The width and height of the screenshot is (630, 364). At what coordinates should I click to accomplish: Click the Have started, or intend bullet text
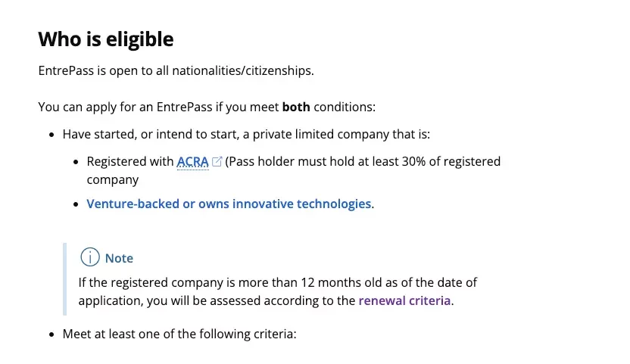click(246, 134)
